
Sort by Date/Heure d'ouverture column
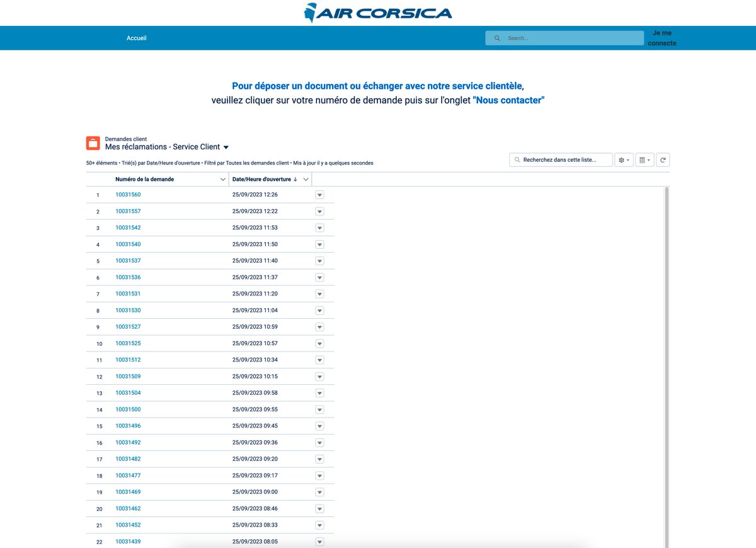[261, 180]
